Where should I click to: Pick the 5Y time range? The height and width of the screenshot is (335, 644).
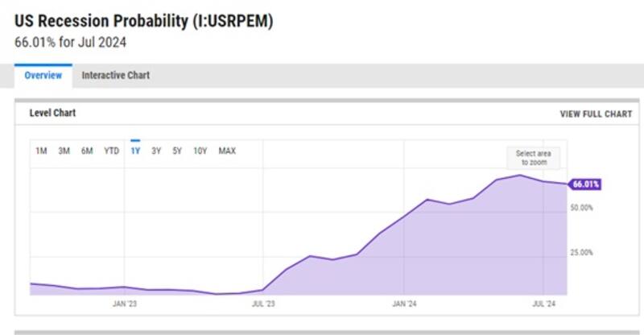(177, 151)
